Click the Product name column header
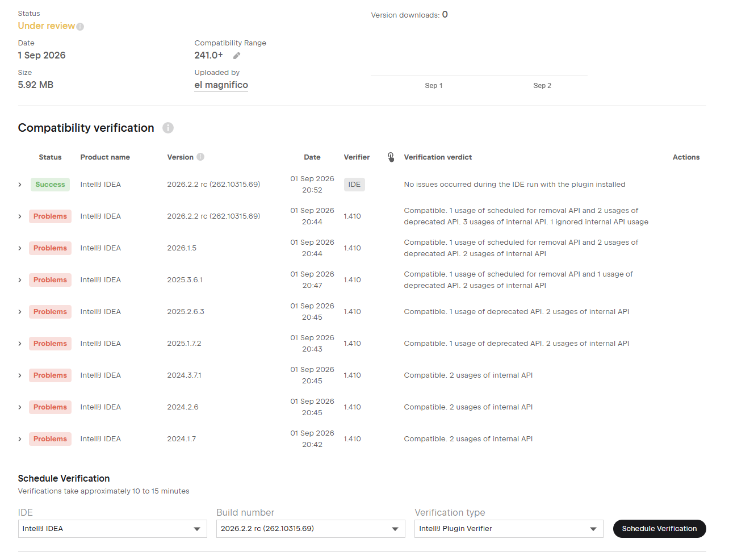 click(x=105, y=157)
